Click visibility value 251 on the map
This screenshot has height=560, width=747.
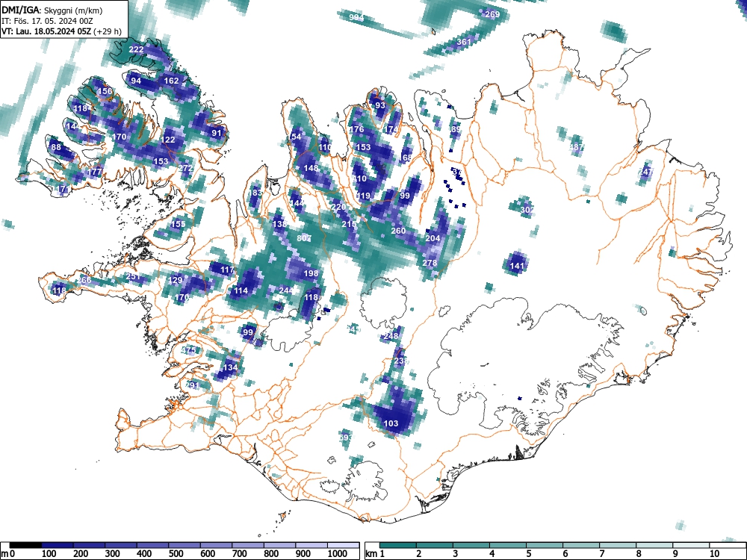tap(133, 276)
